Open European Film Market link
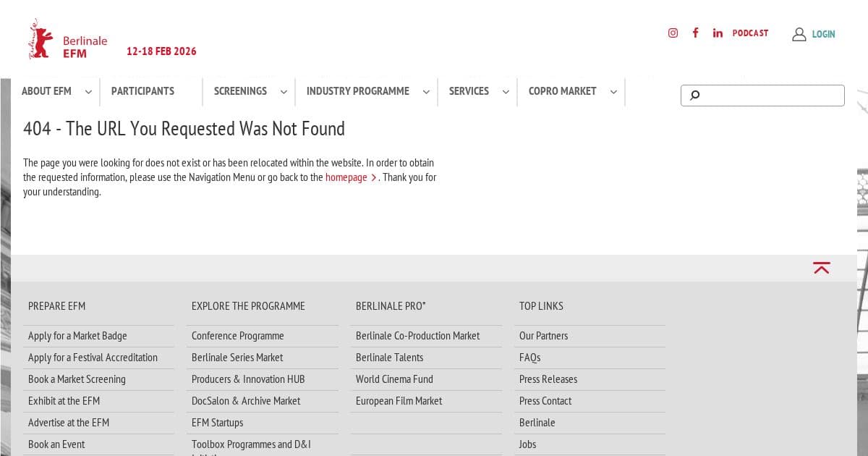The width and height of the screenshot is (868, 456). coord(399,401)
